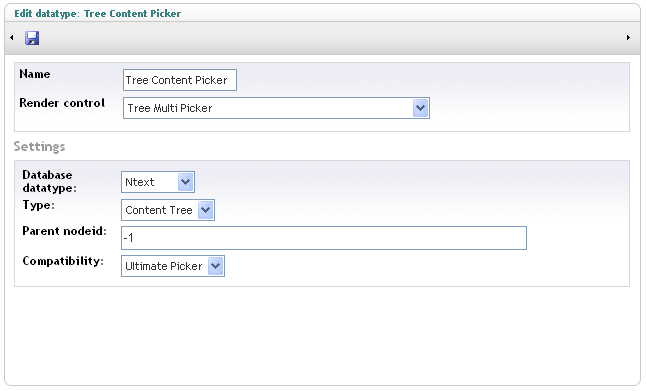The height and width of the screenshot is (391, 646).
Task: Click into the Parent nodeid field
Action: coord(324,238)
